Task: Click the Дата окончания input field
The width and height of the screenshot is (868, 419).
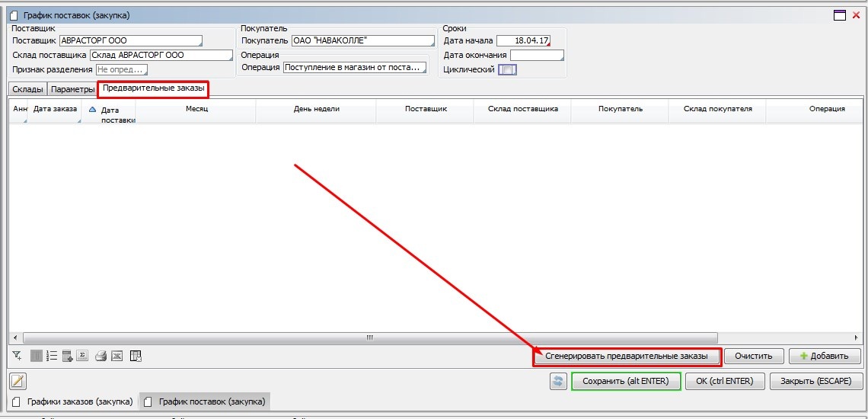Action: pos(537,55)
